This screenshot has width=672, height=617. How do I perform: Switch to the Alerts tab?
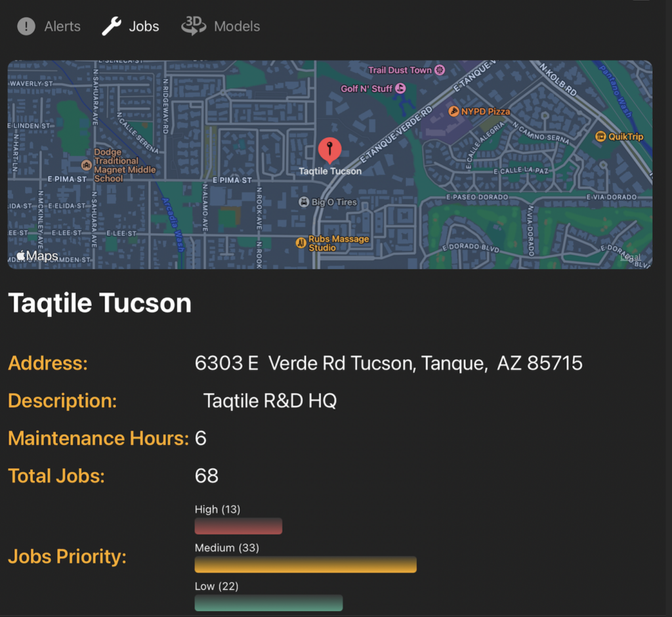[x=49, y=27]
